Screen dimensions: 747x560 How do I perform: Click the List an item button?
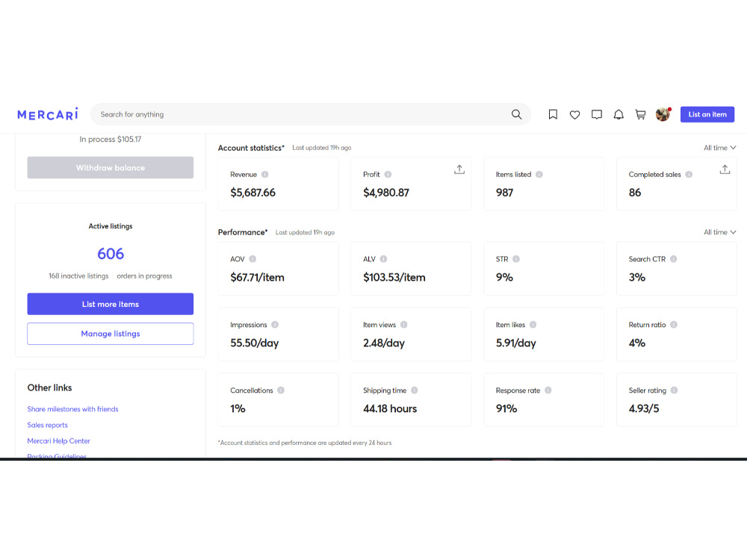click(707, 114)
